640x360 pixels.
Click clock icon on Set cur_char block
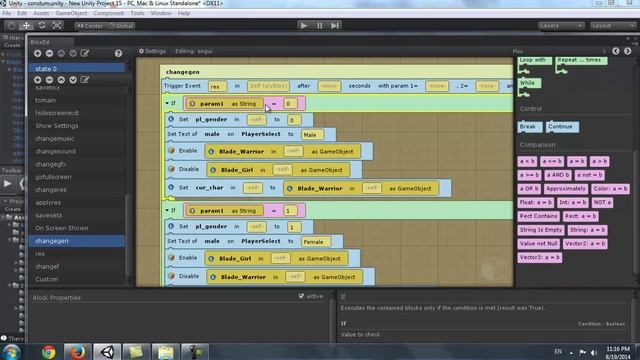tap(171, 188)
